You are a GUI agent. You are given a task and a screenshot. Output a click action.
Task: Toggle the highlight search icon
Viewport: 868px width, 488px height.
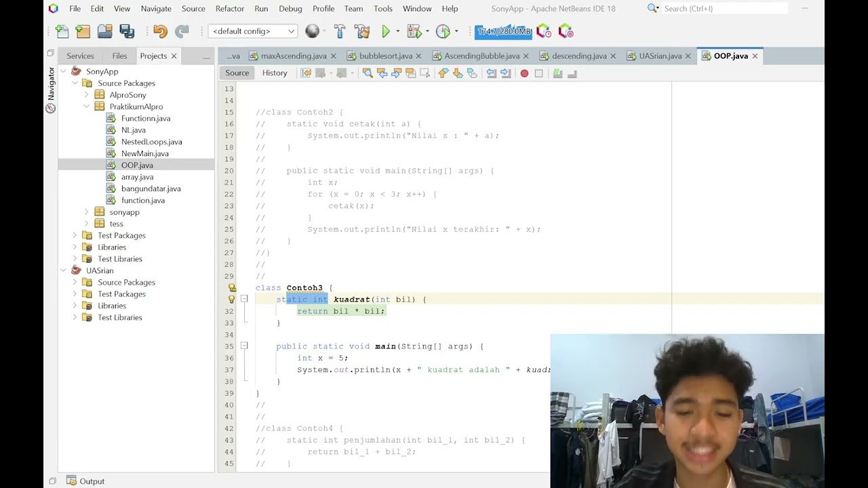[410, 73]
